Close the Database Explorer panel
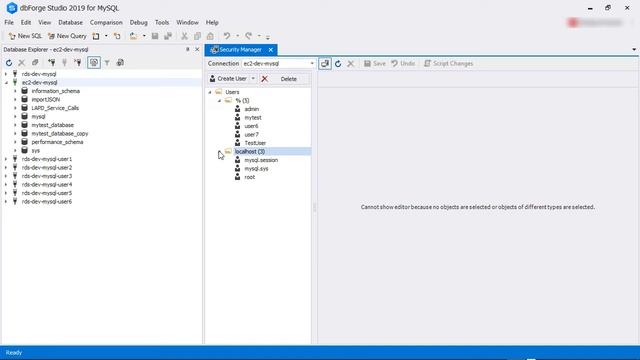The width and height of the screenshot is (640, 360). pyautogui.click(x=197, y=49)
